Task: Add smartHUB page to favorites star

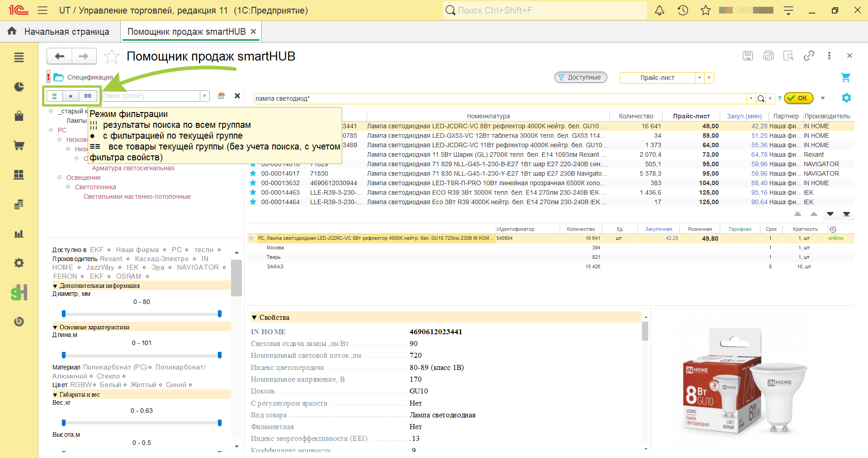Action: tap(112, 56)
